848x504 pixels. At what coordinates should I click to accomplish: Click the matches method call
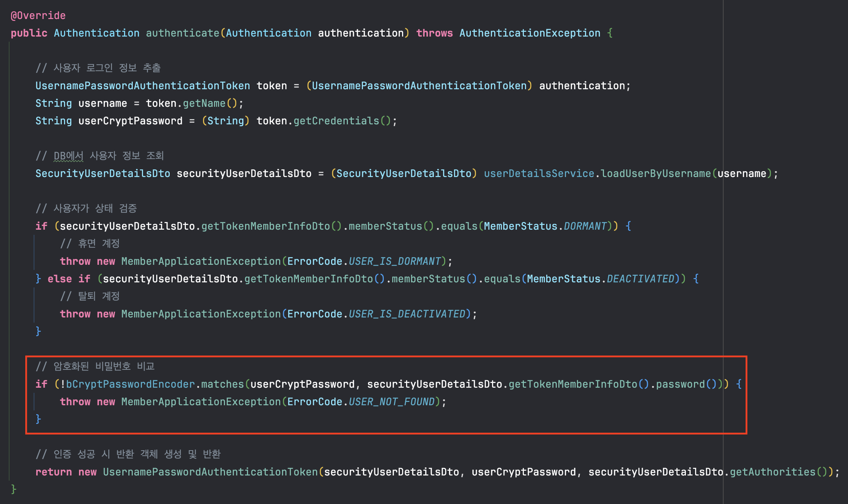pyautogui.click(x=222, y=384)
